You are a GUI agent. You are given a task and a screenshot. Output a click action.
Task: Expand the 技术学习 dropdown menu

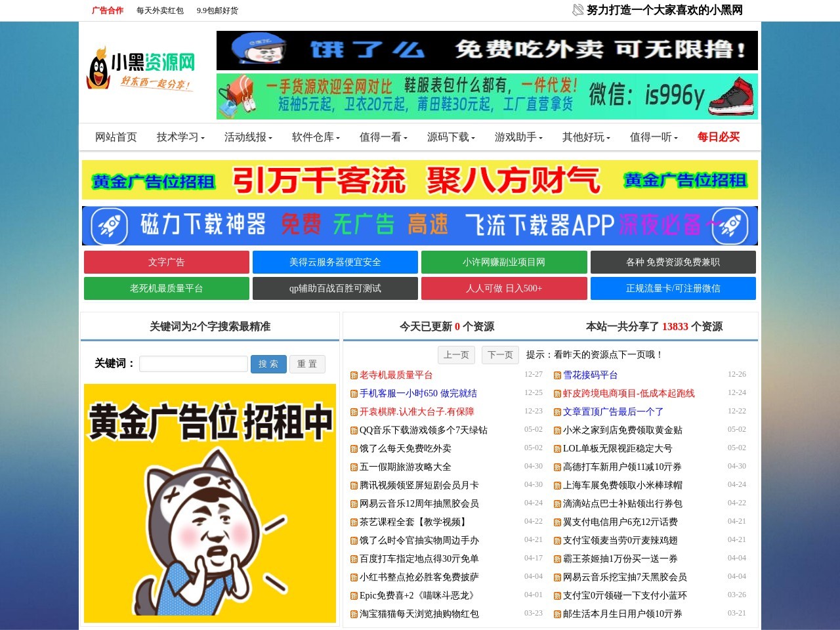coord(180,137)
